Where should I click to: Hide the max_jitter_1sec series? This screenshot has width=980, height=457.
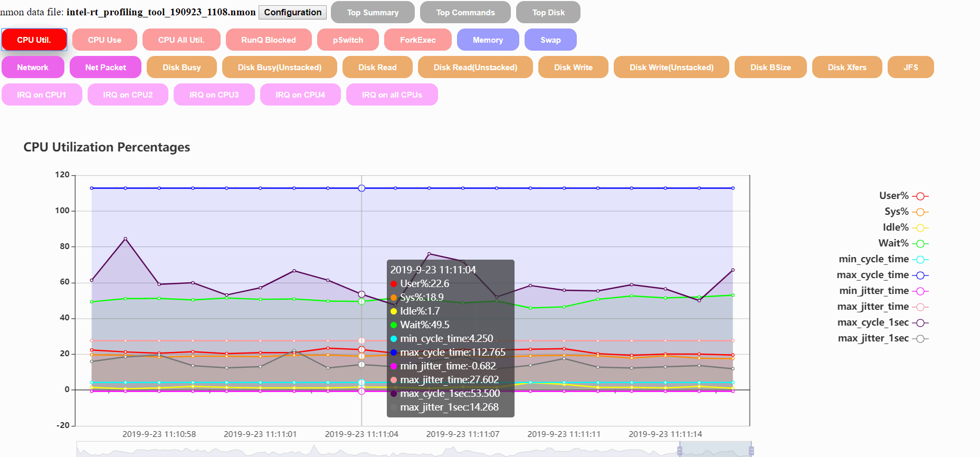(883, 338)
